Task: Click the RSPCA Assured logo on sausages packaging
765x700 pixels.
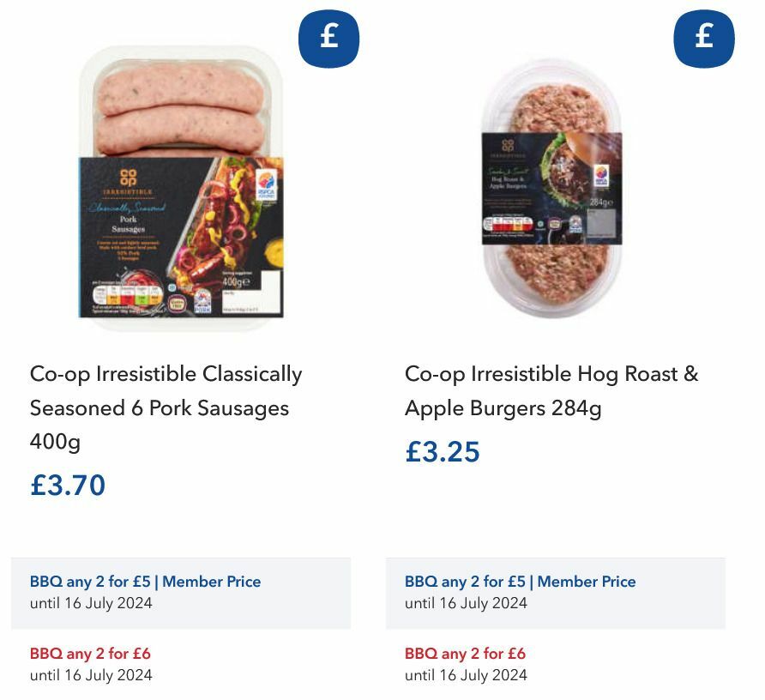Action: [265, 185]
